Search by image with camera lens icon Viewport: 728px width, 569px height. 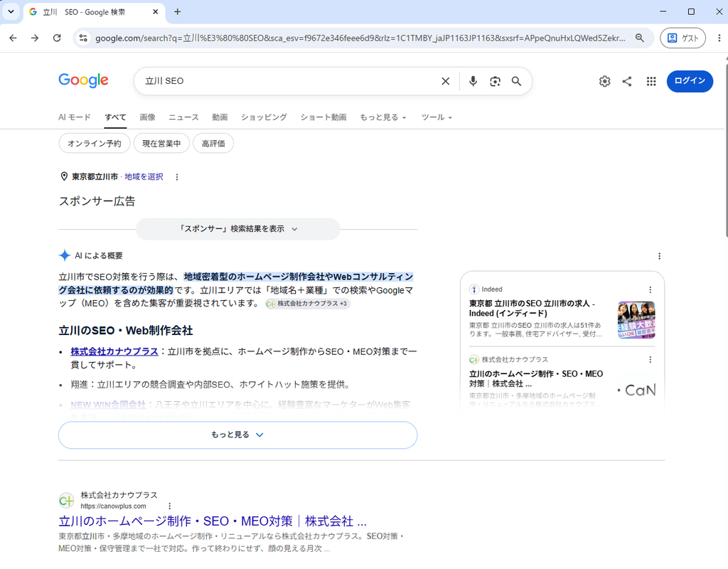[495, 81]
